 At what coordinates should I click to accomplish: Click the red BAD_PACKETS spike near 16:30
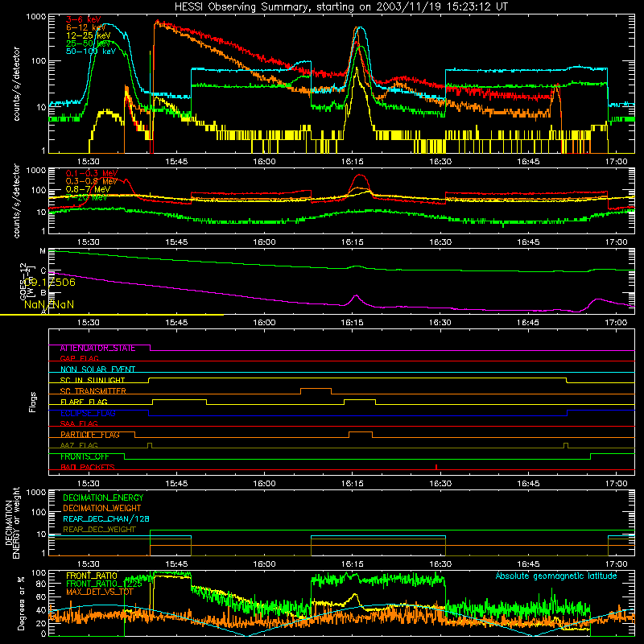(436, 467)
